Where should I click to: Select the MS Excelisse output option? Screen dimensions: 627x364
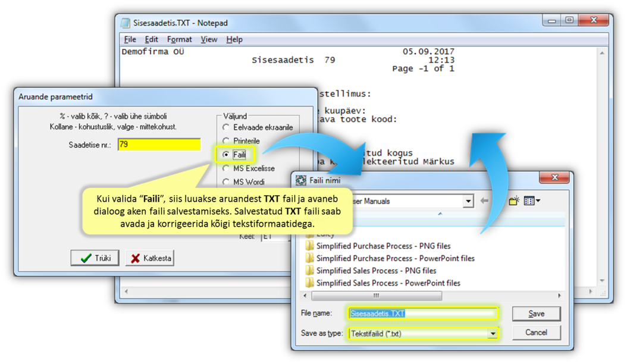tap(249, 168)
